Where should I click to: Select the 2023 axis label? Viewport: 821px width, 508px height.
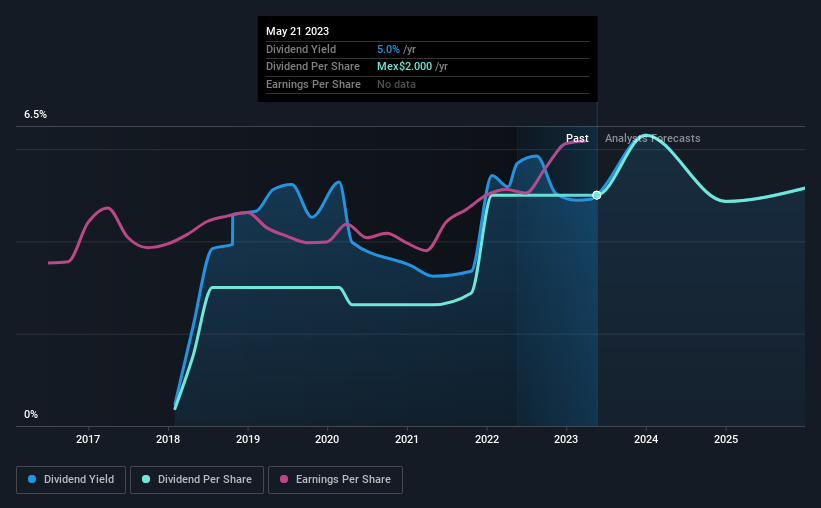pos(566,439)
